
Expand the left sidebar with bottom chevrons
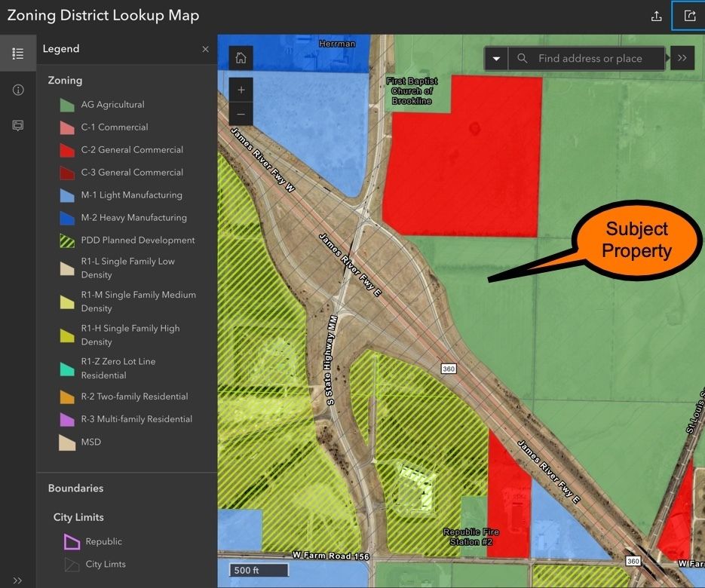tap(18, 580)
